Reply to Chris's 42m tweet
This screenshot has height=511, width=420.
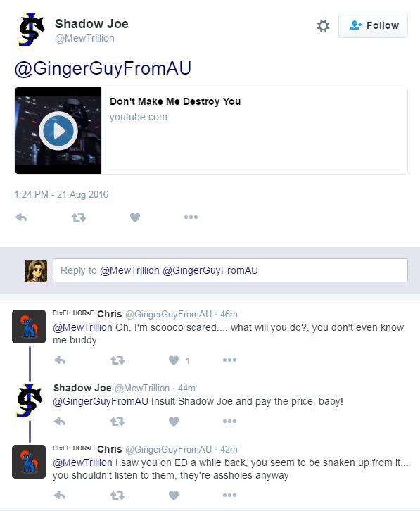60,496
